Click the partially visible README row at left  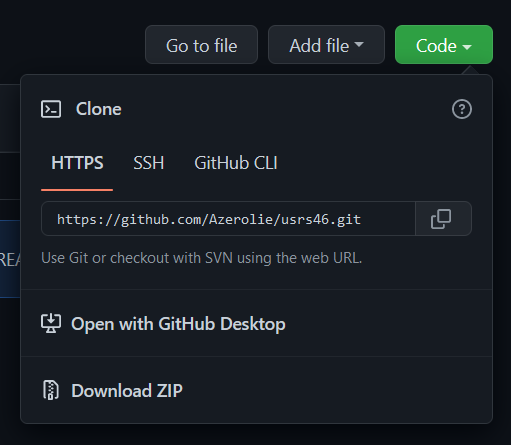click(x=10, y=259)
